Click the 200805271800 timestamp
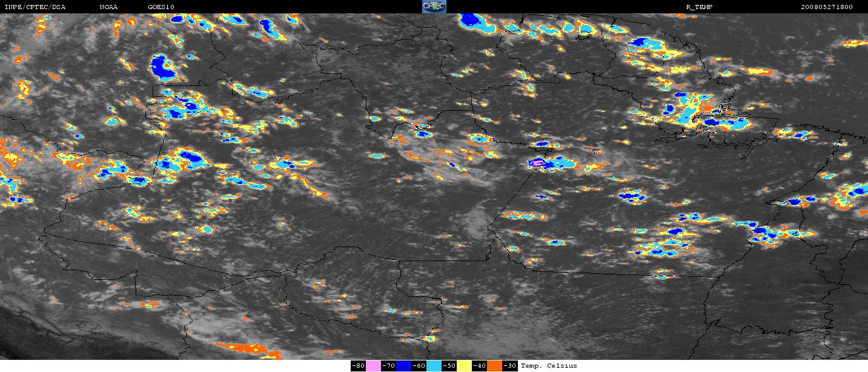The width and height of the screenshot is (868, 372). 826,7
